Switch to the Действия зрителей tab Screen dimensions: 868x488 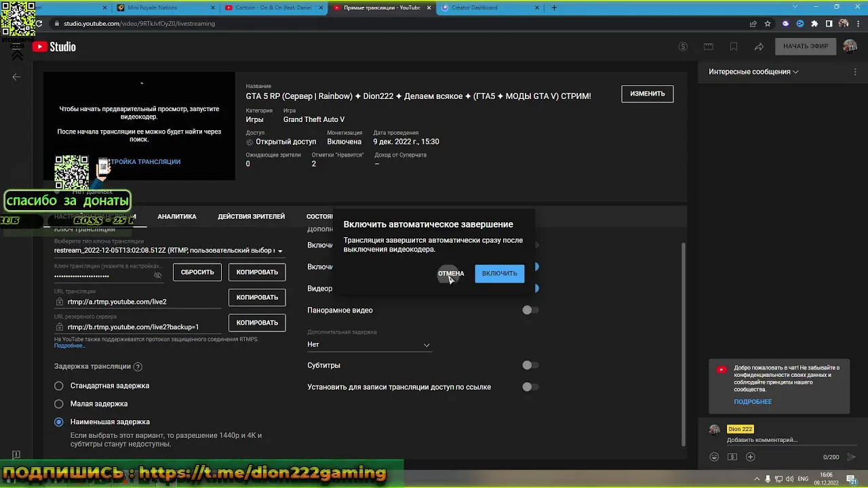coord(251,217)
